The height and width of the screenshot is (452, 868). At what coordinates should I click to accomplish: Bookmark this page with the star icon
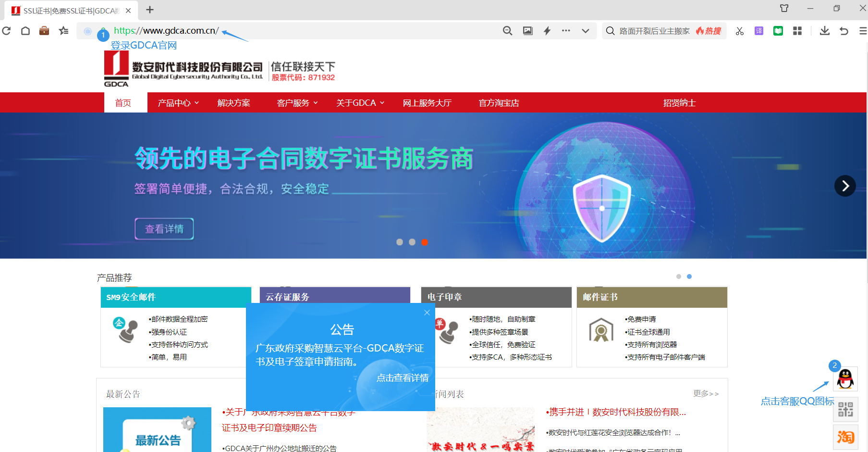63,31
